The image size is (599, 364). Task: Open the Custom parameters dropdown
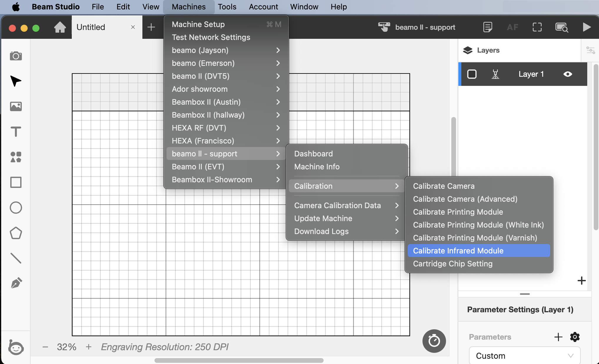point(525,356)
